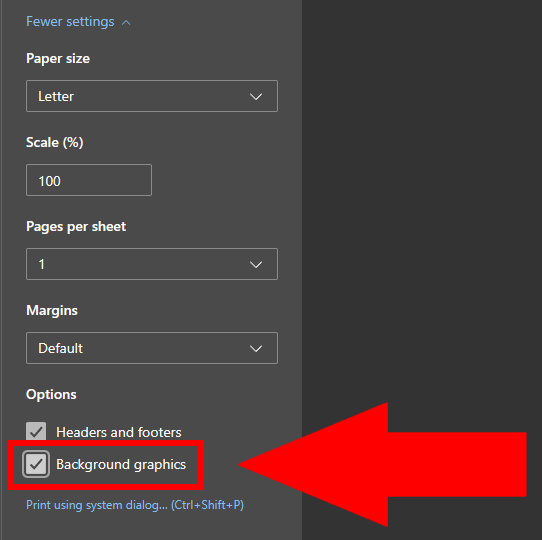Click the chevron next to Fewer settings
The width and height of the screenshot is (542, 540).
click(126, 23)
